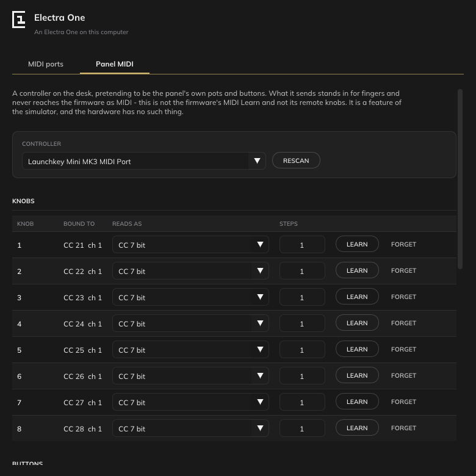Select the Panel MIDI tab
Screen dimensions: 476x476
coord(115,64)
